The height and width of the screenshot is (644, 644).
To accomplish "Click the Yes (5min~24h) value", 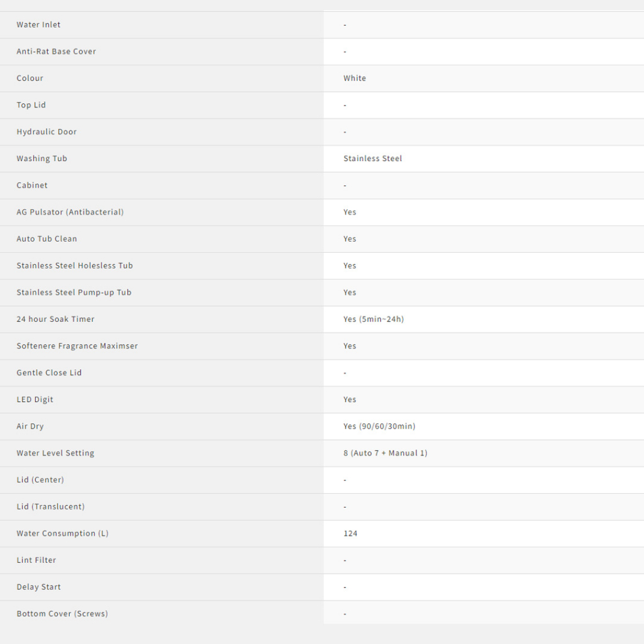I will [x=374, y=319].
